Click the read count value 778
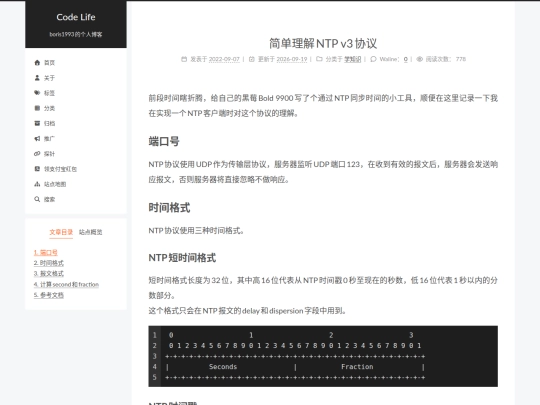This screenshot has height=405, width=540. point(461,59)
